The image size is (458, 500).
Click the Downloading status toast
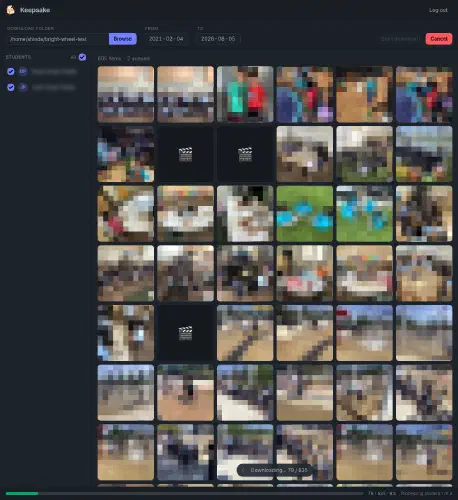(x=275, y=470)
